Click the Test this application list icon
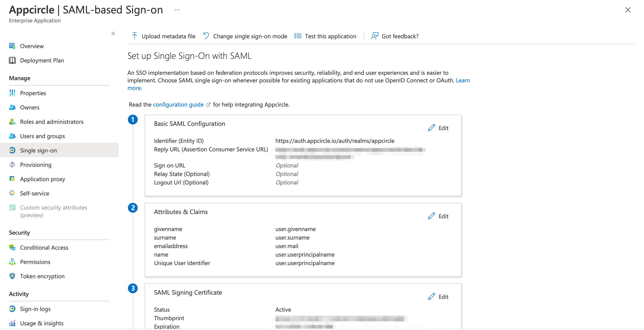The width and height of the screenshot is (644, 330). (x=298, y=36)
